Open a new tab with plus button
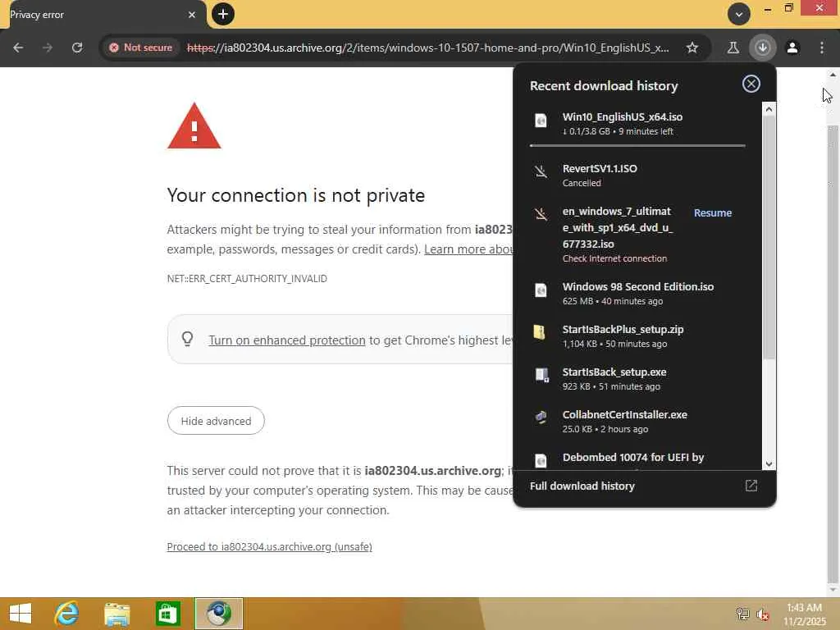This screenshot has width=840, height=630. click(x=223, y=14)
